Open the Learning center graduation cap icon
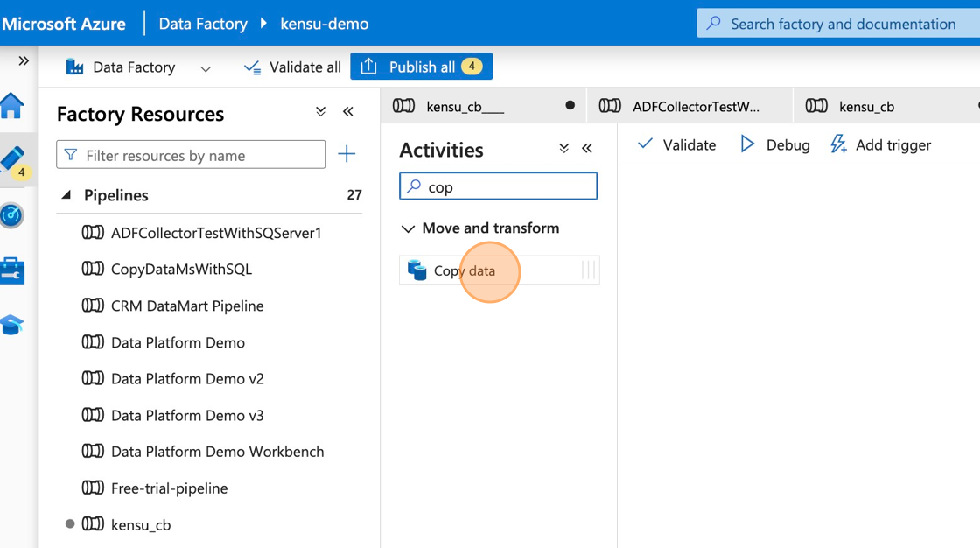The width and height of the screenshot is (980, 548). pyautogui.click(x=12, y=325)
